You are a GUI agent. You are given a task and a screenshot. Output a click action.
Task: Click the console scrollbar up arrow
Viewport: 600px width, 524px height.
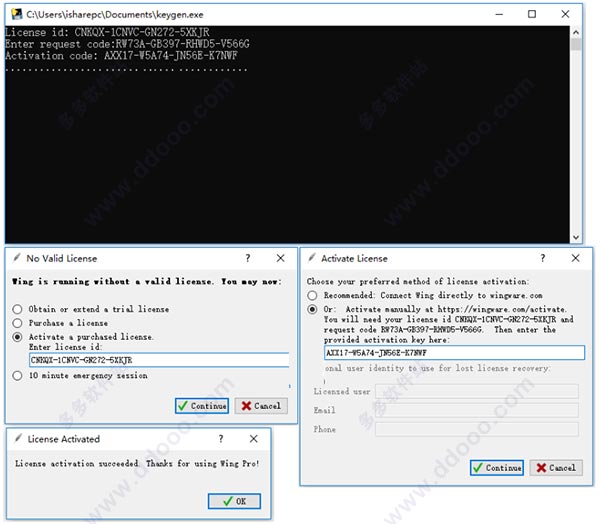tap(576, 32)
